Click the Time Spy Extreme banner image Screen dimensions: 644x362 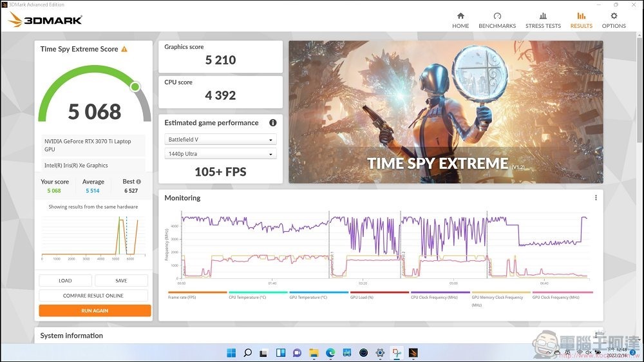pos(446,112)
